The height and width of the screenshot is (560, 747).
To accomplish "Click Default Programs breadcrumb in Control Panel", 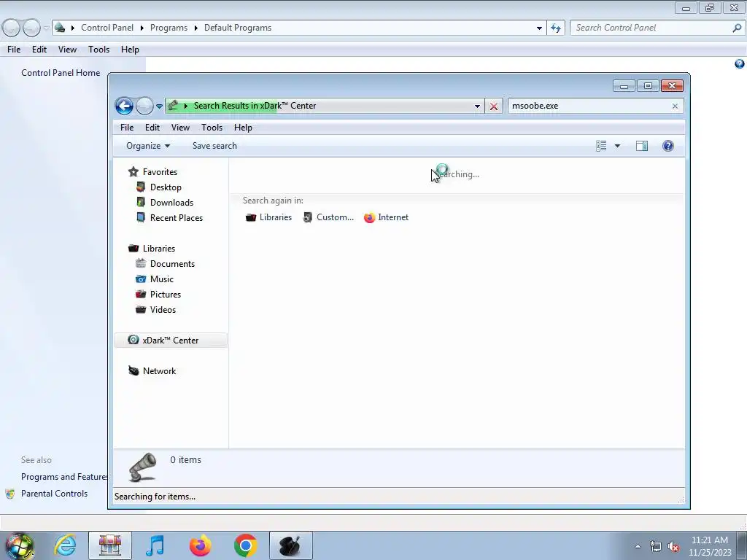I will pos(238,28).
